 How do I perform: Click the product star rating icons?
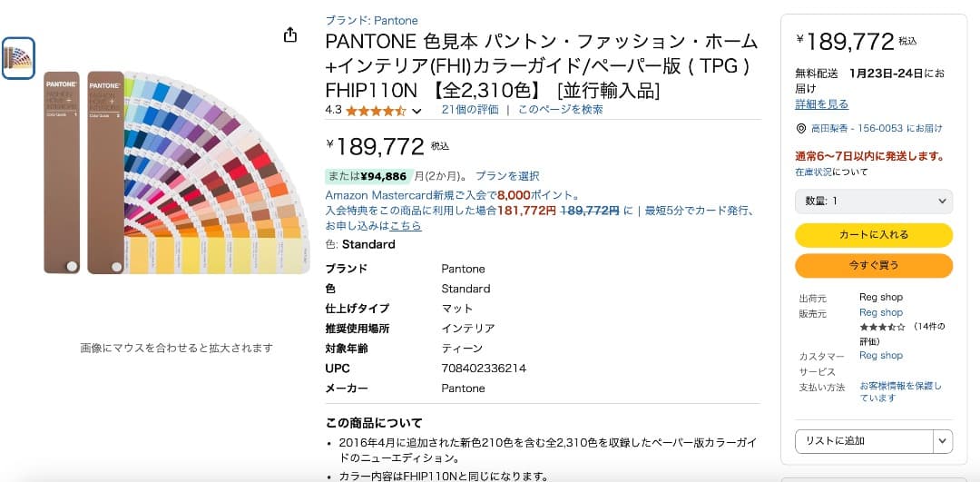point(376,111)
